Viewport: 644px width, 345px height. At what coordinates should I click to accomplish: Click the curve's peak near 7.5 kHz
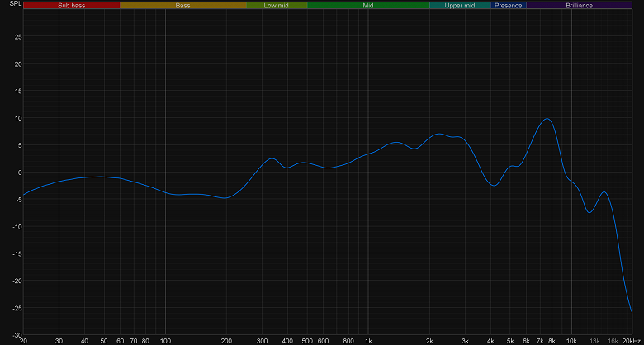pos(547,118)
